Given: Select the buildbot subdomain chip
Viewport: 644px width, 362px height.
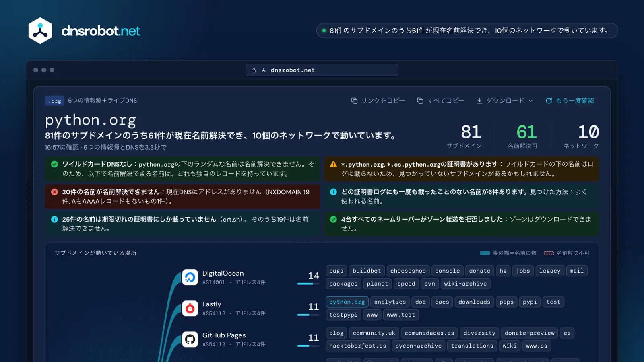Looking at the screenshot, I should pyautogui.click(x=367, y=271).
